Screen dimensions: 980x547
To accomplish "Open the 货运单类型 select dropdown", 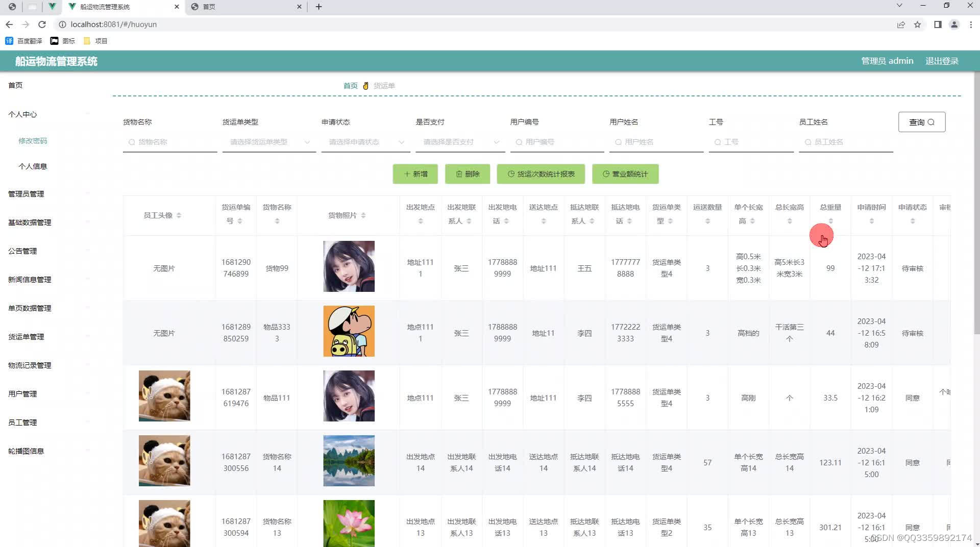I will (269, 142).
